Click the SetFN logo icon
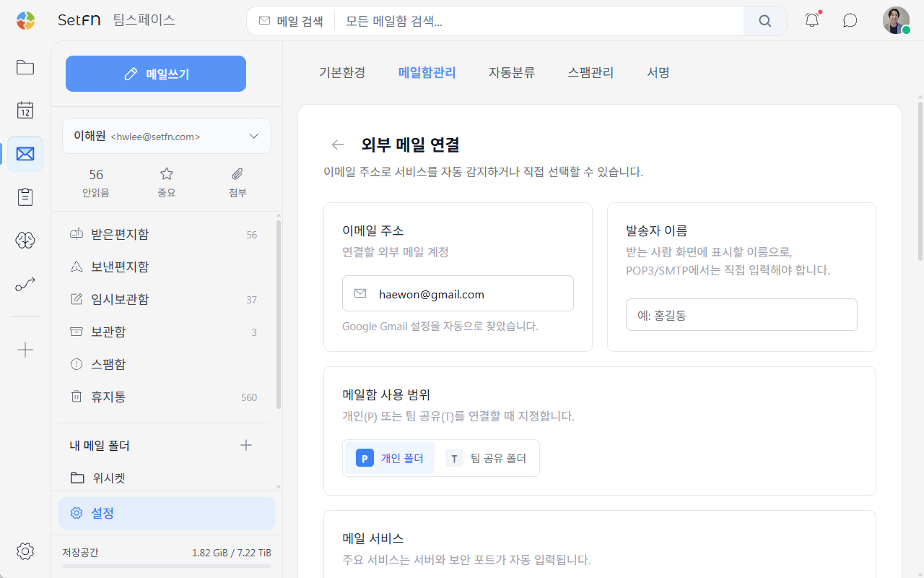The image size is (924, 578). [25, 21]
